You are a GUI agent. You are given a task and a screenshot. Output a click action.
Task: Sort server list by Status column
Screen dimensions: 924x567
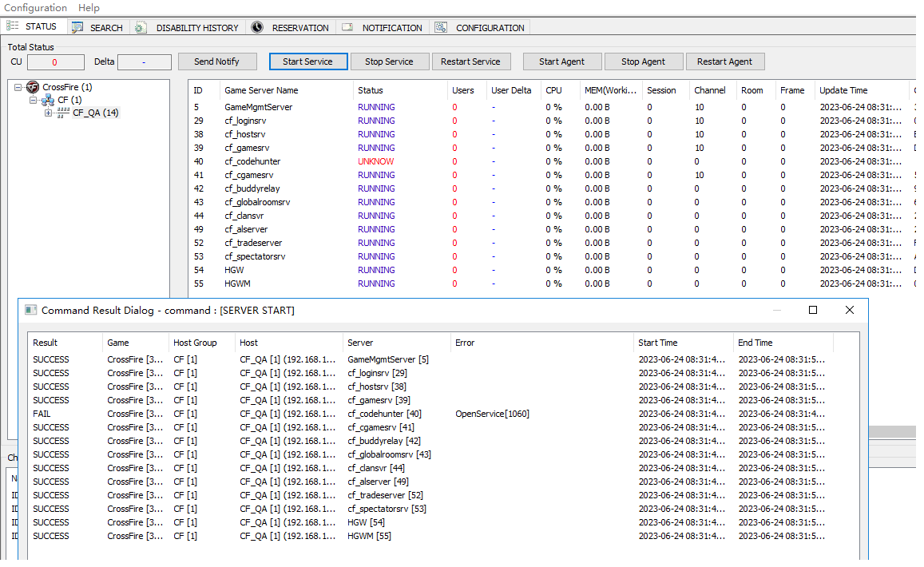point(399,90)
